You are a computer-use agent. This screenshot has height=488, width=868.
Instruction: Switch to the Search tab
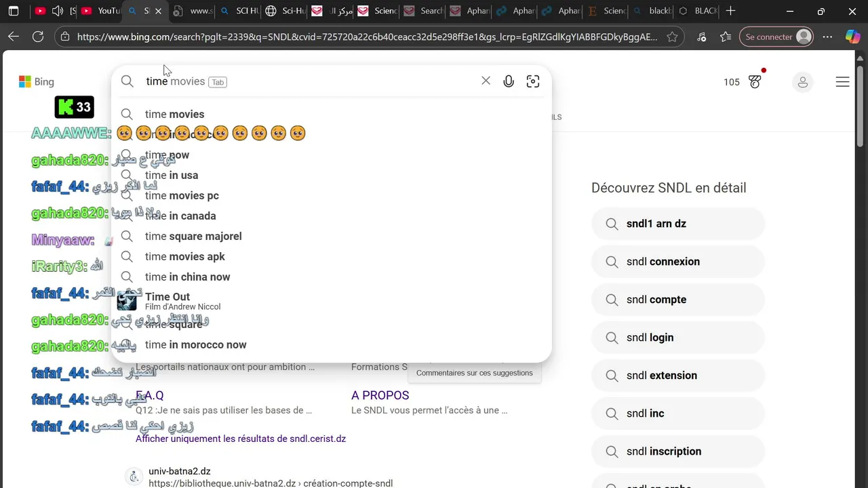pos(423,11)
